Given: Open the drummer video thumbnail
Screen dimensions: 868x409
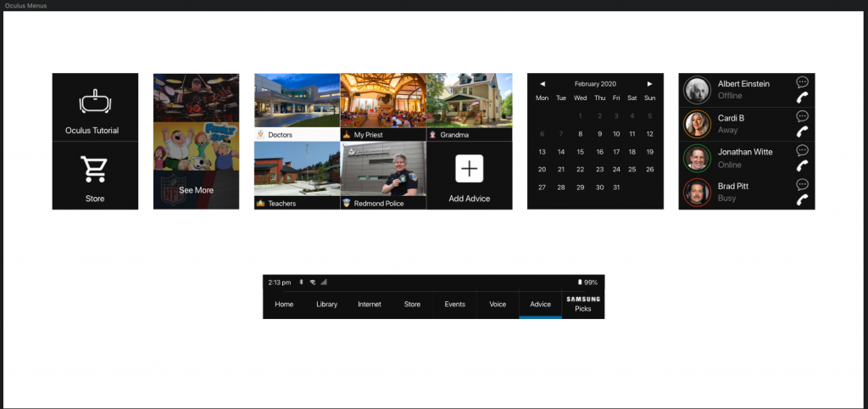Looking at the screenshot, I should (196, 98).
